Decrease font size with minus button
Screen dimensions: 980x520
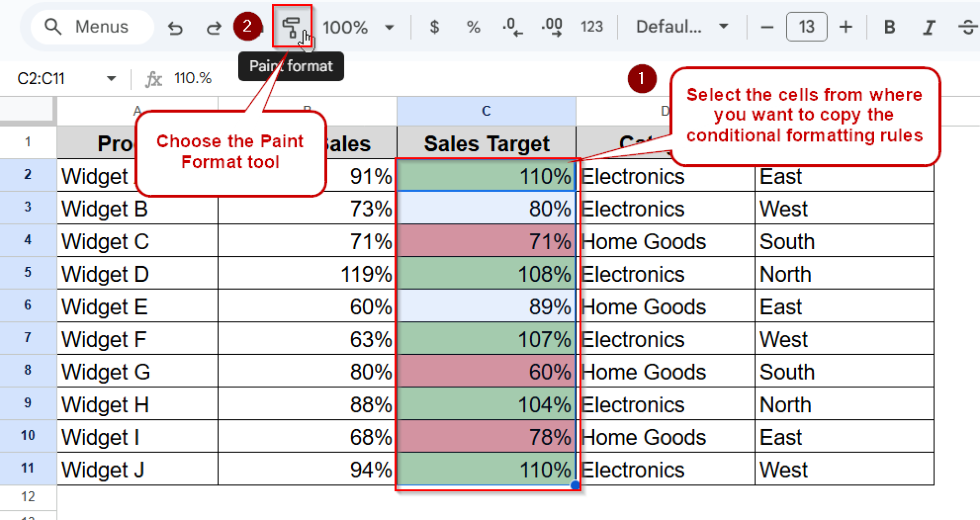(767, 27)
